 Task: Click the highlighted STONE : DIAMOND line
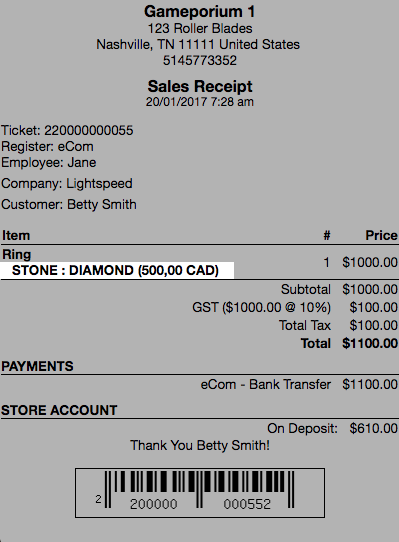pos(117,270)
